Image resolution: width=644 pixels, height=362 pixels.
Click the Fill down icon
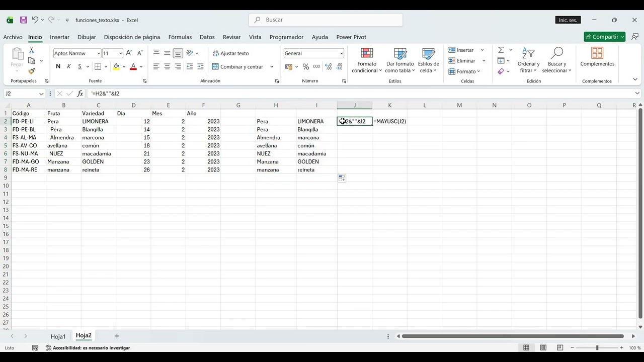[x=501, y=61]
